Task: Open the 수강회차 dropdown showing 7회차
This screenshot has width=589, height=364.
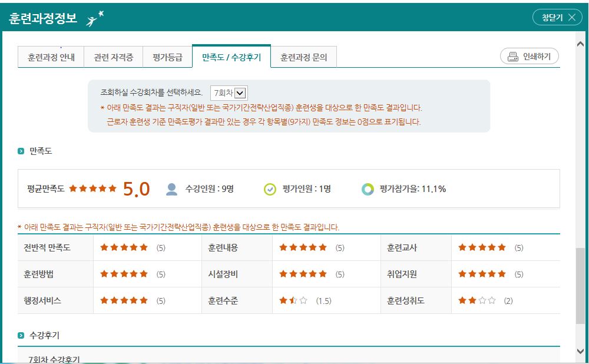Action: click(x=229, y=92)
